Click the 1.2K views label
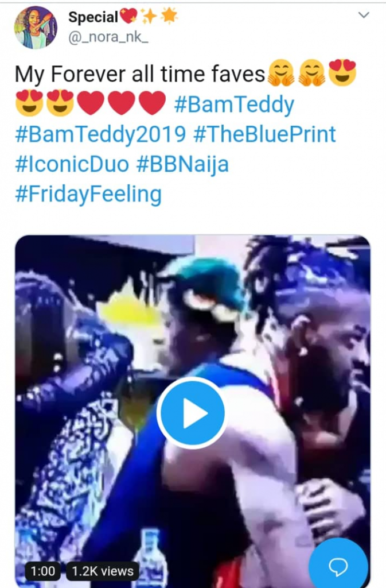 point(103,571)
